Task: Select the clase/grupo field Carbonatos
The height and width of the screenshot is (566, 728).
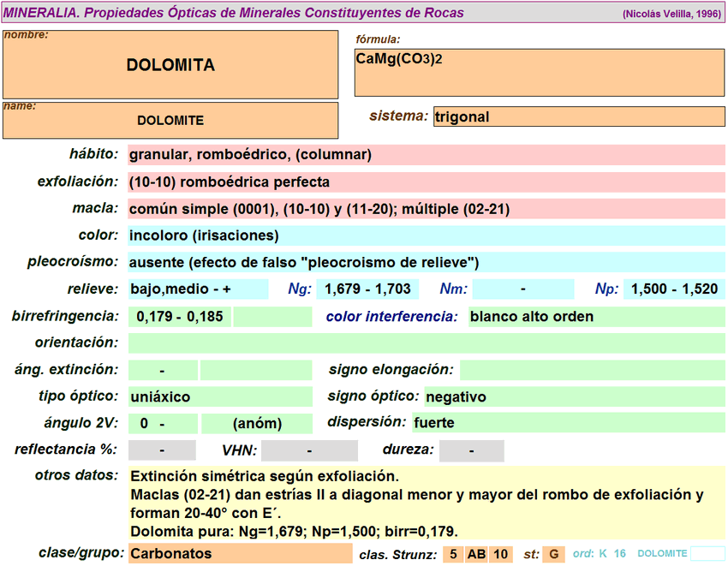Action: [240, 553]
